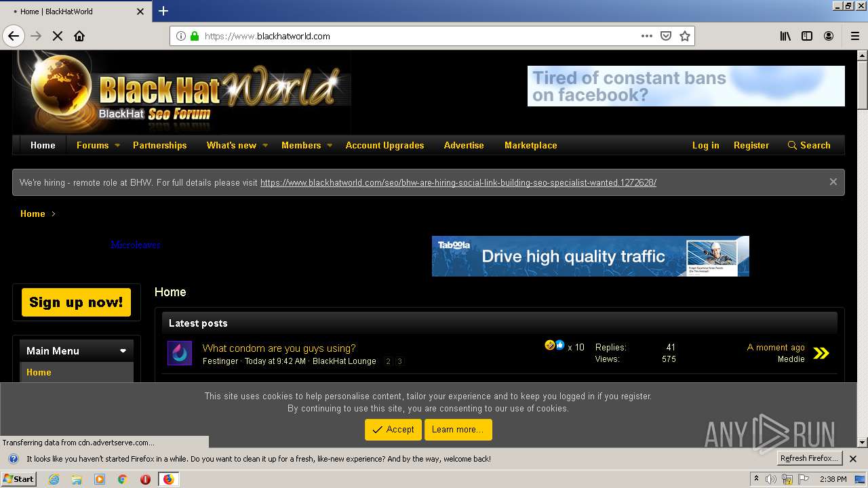Select Home in Main Menu sidebar
The image size is (868, 488).
click(77, 372)
